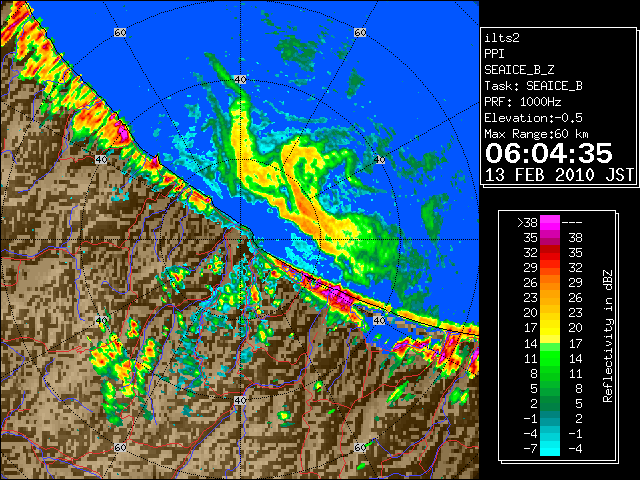640x480 pixels.
Task: Click the red 32 to 35 dBZ band
Action: tap(550, 253)
